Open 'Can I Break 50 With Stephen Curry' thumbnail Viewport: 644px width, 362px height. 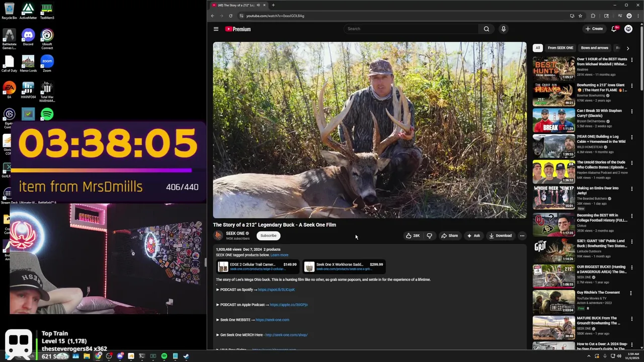(553, 120)
